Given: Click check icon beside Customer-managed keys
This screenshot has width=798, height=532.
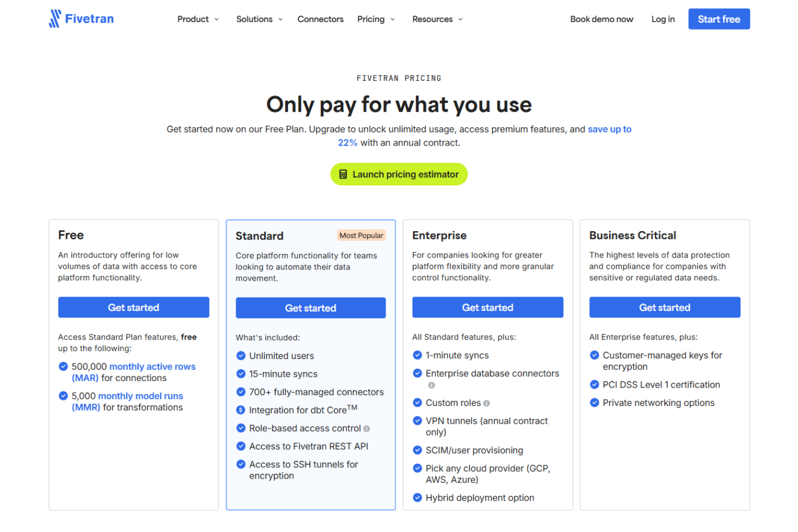Looking at the screenshot, I should point(594,355).
